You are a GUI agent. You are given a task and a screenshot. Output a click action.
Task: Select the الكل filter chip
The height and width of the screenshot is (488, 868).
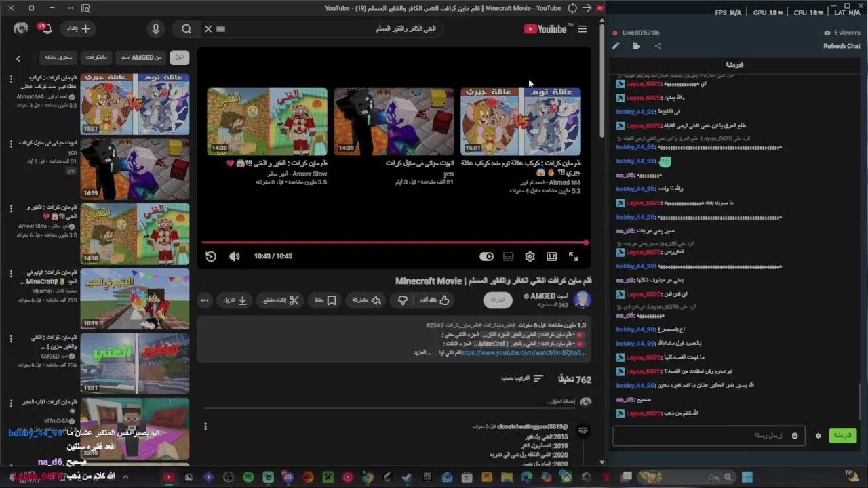click(x=180, y=57)
